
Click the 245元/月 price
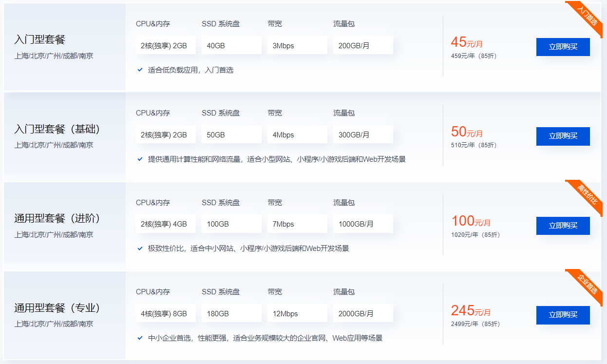tap(471, 310)
